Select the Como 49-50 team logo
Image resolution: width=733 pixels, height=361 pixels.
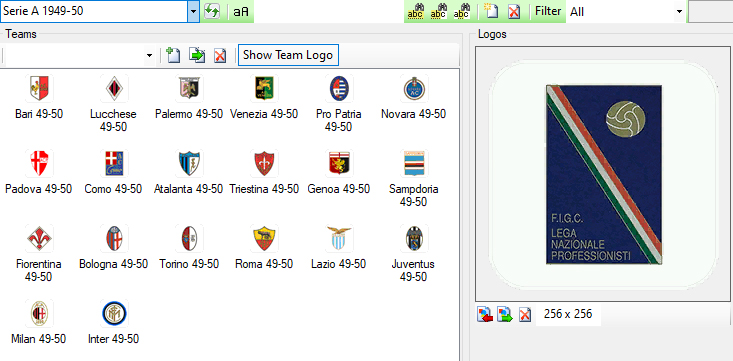coord(114,163)
